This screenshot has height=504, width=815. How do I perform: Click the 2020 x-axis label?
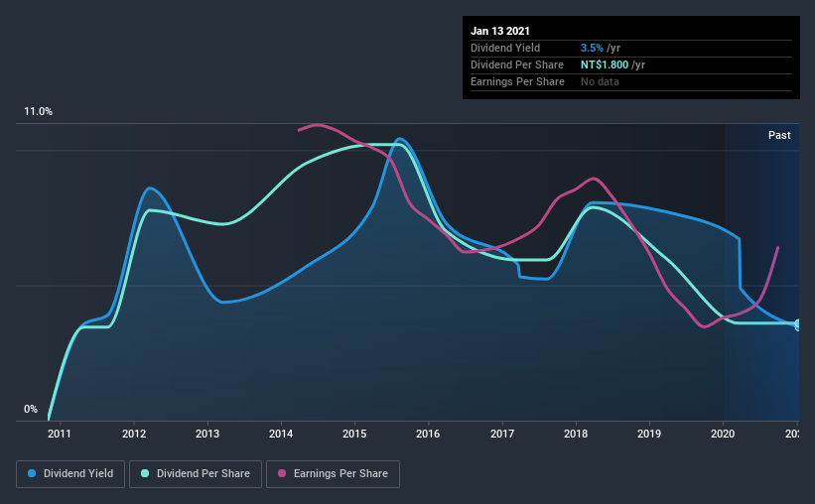point(723,434)
